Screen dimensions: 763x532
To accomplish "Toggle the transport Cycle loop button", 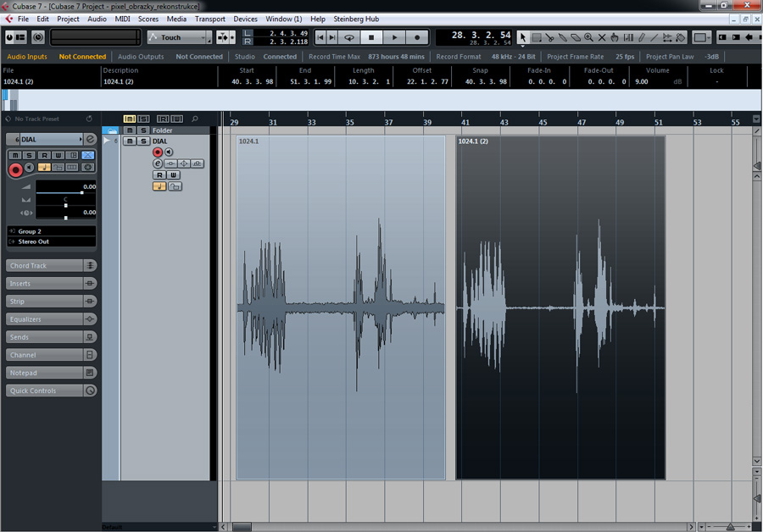I will [348, 37].
